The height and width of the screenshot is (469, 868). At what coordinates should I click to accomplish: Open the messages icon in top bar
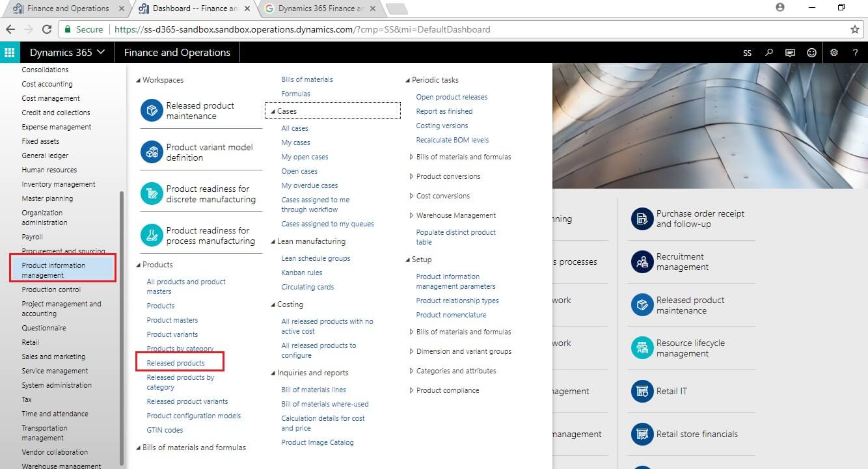point(790,53)
